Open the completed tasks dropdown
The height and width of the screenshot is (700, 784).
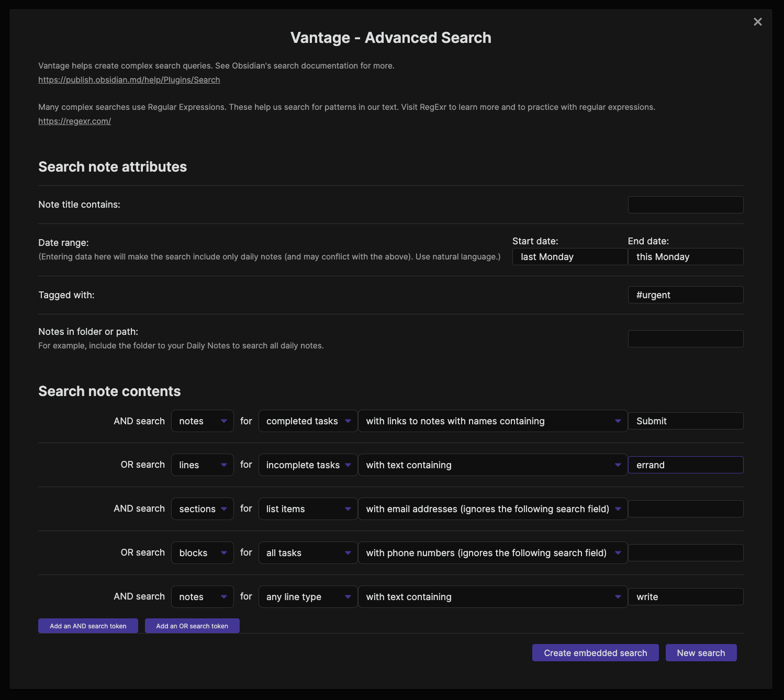[x=308, y=421]
